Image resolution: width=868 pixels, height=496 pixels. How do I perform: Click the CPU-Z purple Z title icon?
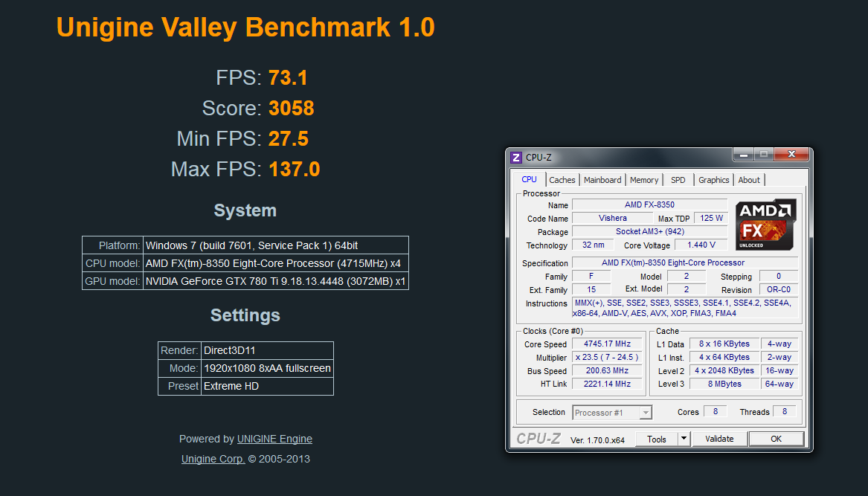point(516,158)
